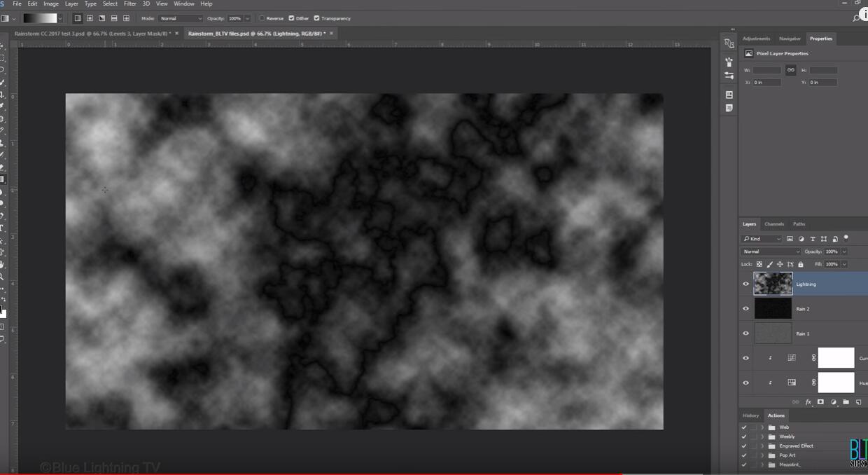Click the link width and height icon
Image resolution: width=868 pixels, height=475 pixels.
coord(790,70)
